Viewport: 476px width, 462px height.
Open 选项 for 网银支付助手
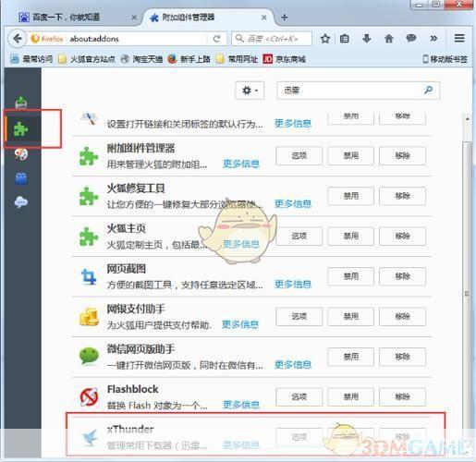(x=299, y=316)
